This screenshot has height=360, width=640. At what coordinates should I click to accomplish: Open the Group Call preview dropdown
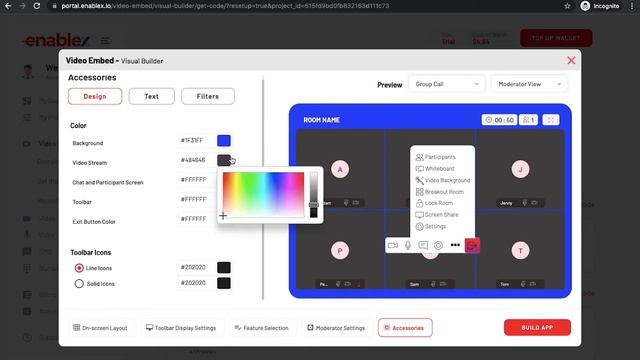[447, 84]
